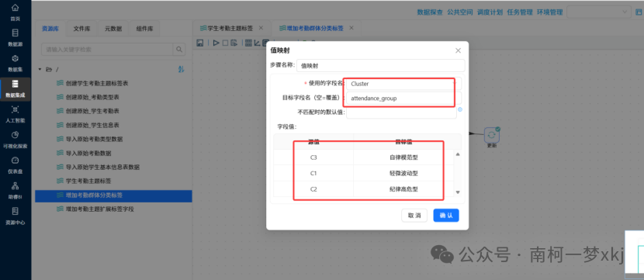The image size is (644, 280).
Task: Open 环境管理 in top menu
Action: coord(550,12)
